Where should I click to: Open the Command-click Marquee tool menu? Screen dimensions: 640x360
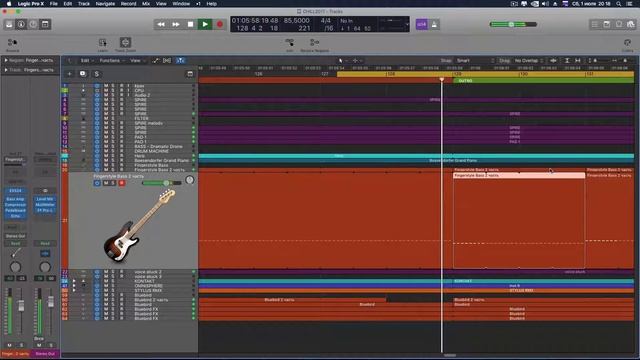(356, 60)
